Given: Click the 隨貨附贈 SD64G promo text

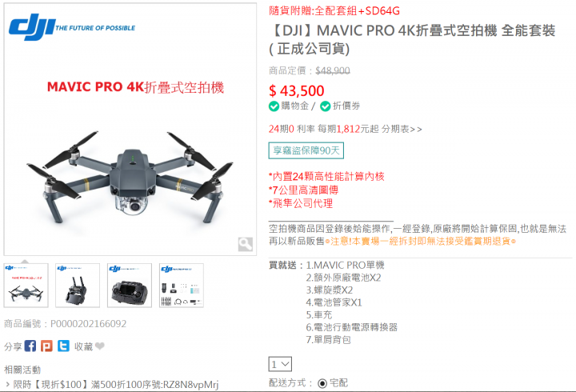Looking at the screenshot, I should 334,11.
